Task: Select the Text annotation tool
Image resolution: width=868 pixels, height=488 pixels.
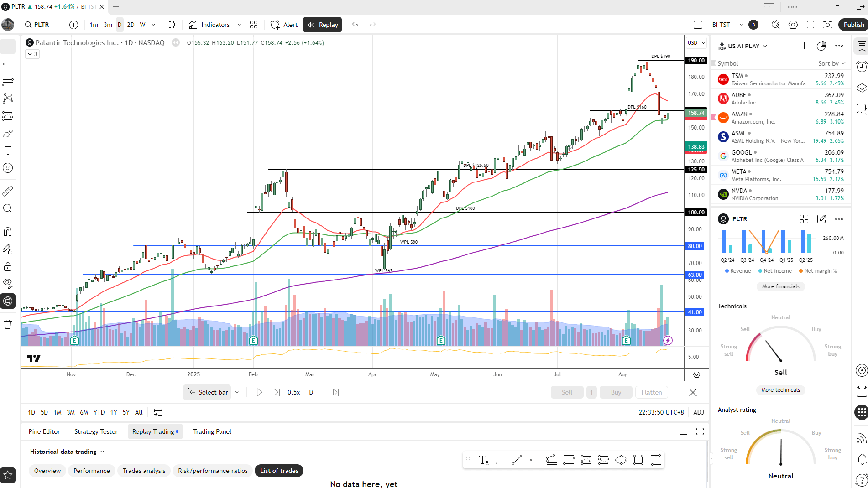Action: [8, 151]
